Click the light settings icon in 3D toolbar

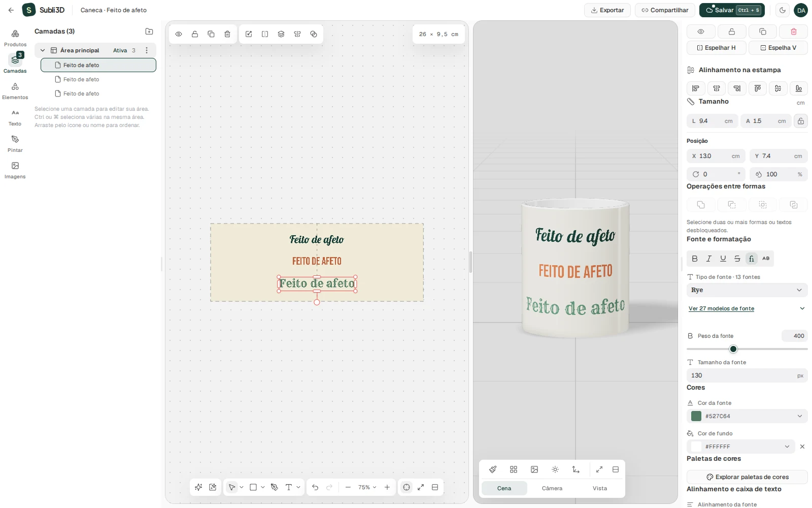pos(555,469)
